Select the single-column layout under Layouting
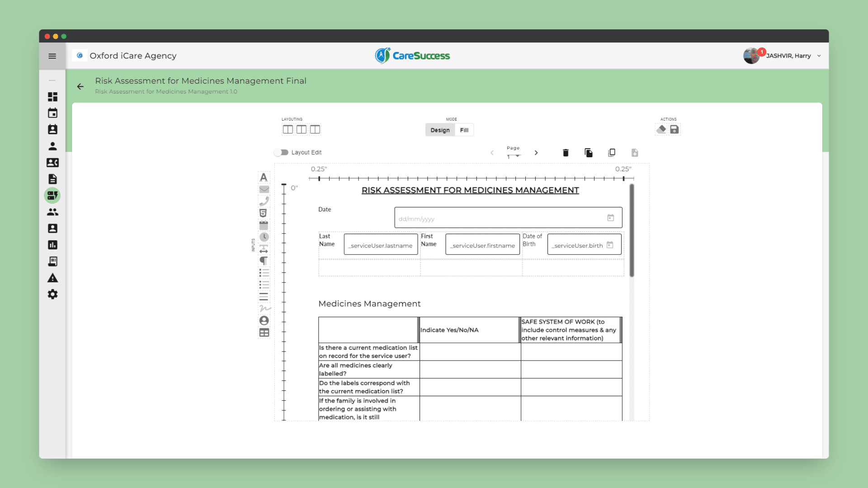868x488 pixels. [x=288, y=129]
